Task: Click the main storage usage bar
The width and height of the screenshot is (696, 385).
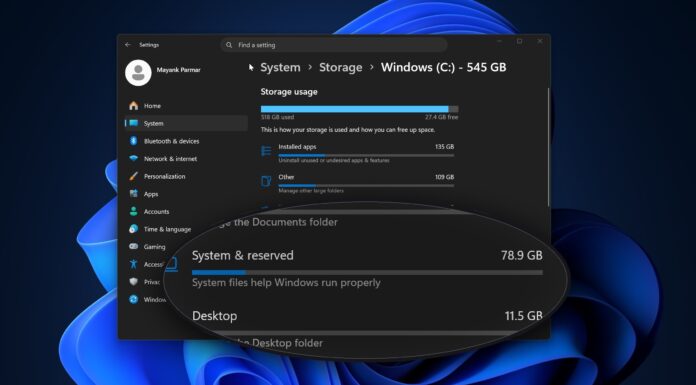Action: coord(360,109)
